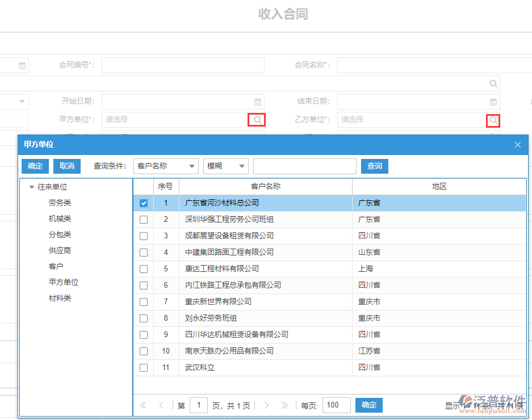532x420 pixels.
Task: Click the 乙方单位 magnifier search icon
Action: (x=492, y=120)
